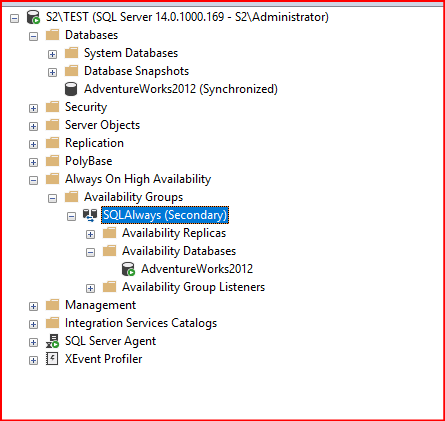Select the Integration Services Catalogs item
This screenshot has height=421, width=445.
pyautogui.click(x=141, y=323)
